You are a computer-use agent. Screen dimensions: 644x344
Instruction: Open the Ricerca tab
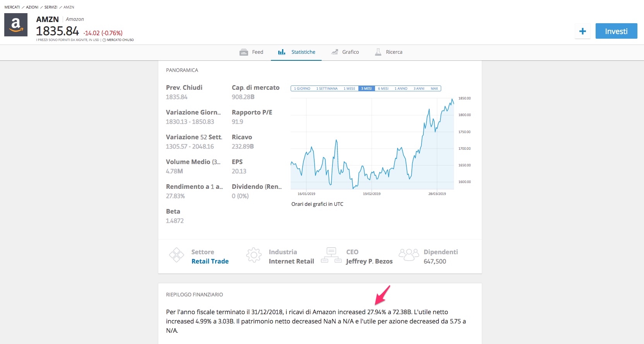click(389, 52)
